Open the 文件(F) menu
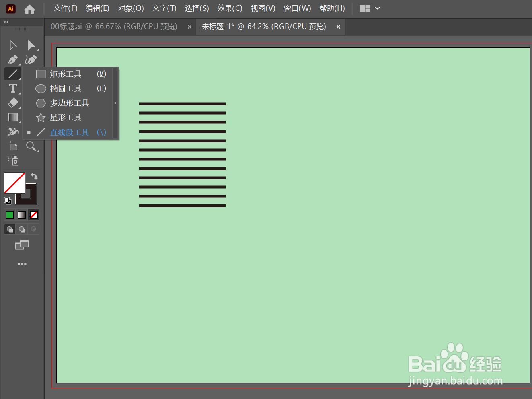The width and height of the screenshot is (532, 399). pos(66,8)
